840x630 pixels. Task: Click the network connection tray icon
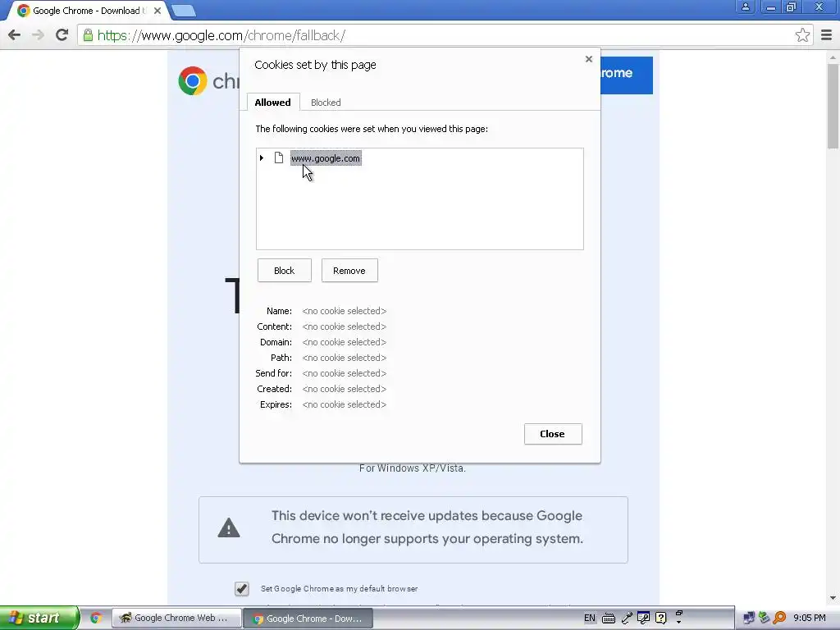[749, 619]
